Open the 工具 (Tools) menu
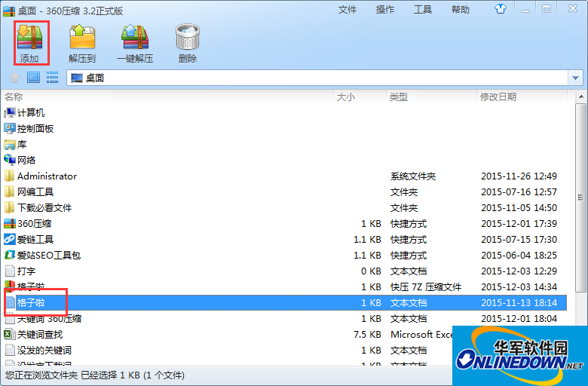588x386 pixels. tap(423, 10)
